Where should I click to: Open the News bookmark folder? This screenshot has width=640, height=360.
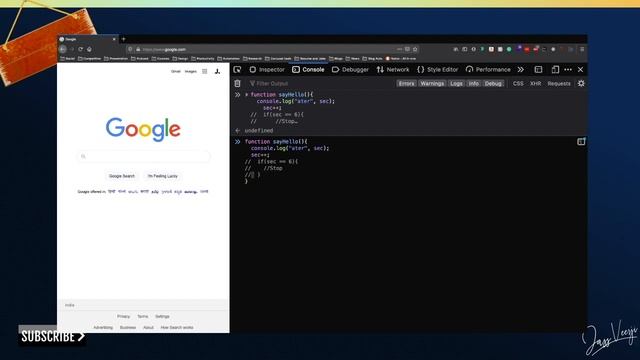[x=352, y=58]
